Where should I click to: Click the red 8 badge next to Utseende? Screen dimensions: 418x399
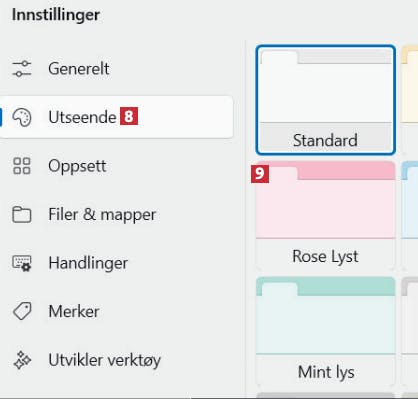(129, 116)
